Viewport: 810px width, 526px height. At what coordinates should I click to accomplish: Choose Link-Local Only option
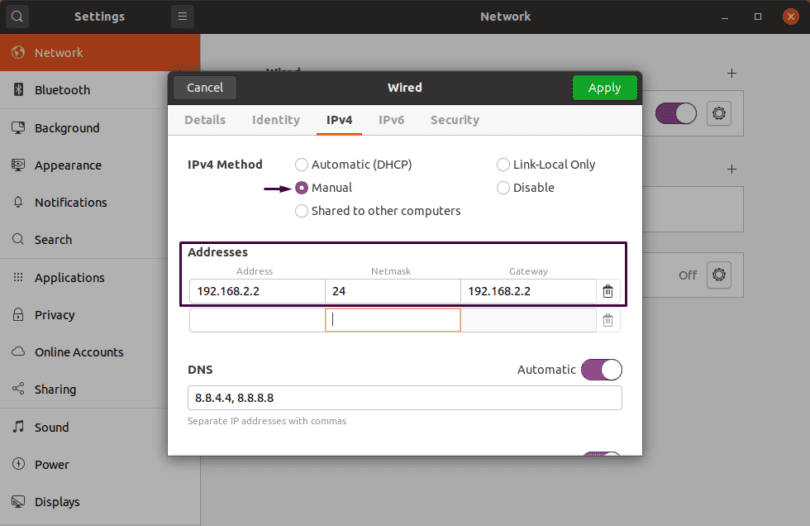(x=503, y=165)
